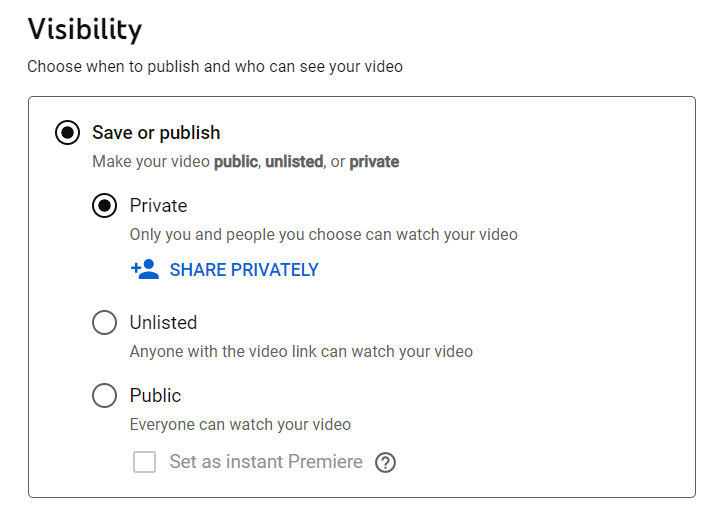710x510 pixels.
Task: Open the instant Premiere help question mark
Action: pos(385,463)
